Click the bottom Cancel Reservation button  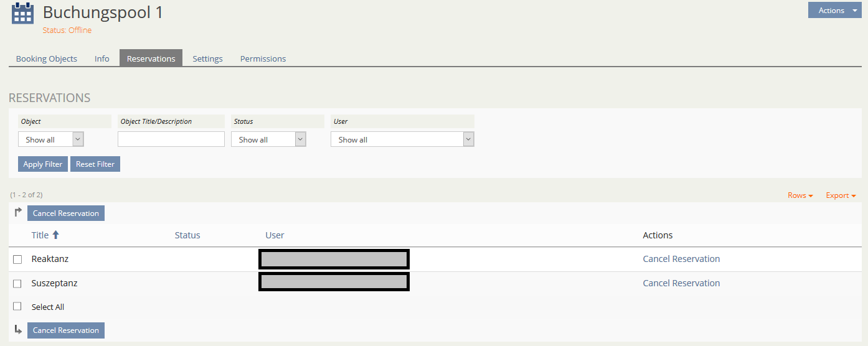(x=66, y=330)
